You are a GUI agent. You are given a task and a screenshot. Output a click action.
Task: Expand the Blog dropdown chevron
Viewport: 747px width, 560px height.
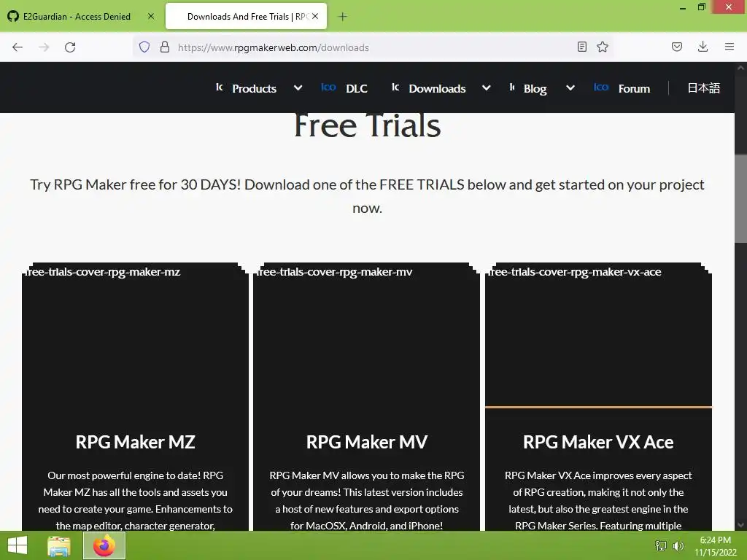[x=570, y=88]
